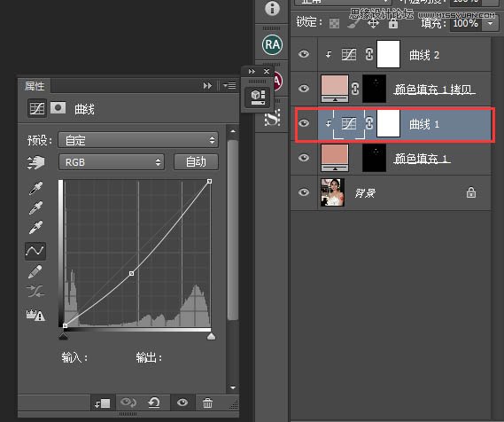Delete this adjustment layer trash icon
Viewport: 504px width, 422px height.
point(207,402)
